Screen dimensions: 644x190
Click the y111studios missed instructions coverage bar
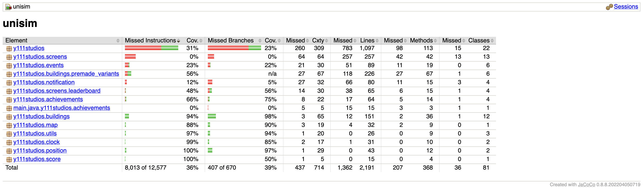click(x=152, y=48)
